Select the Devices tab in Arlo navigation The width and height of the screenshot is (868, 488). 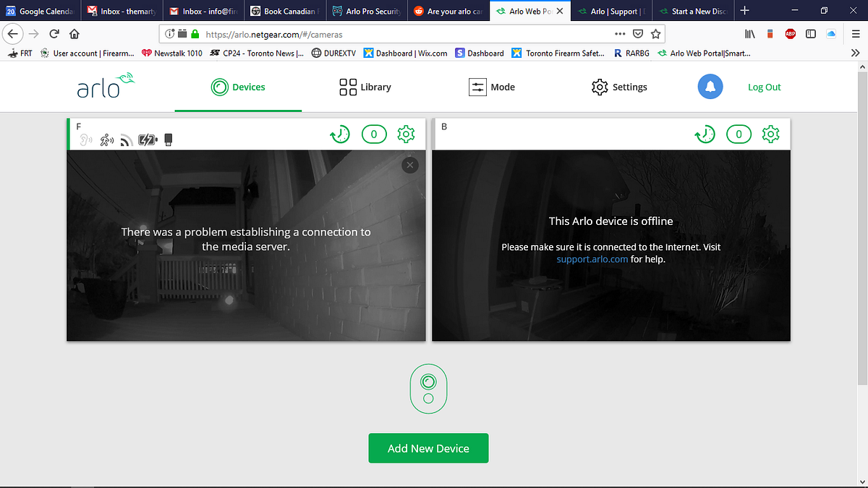click(x=238, y=87)
